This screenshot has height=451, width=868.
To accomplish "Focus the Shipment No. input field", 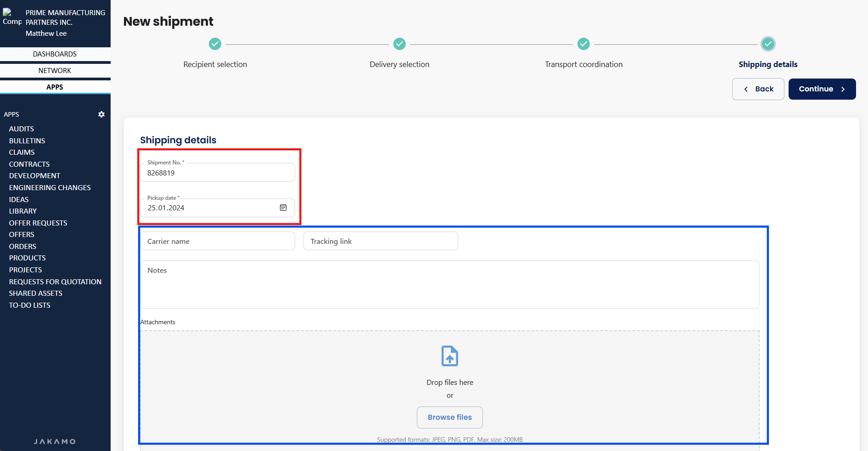I will click(217, 173).
